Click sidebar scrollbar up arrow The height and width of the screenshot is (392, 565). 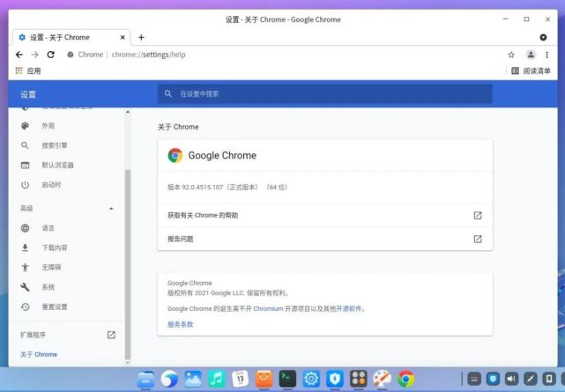128,112
